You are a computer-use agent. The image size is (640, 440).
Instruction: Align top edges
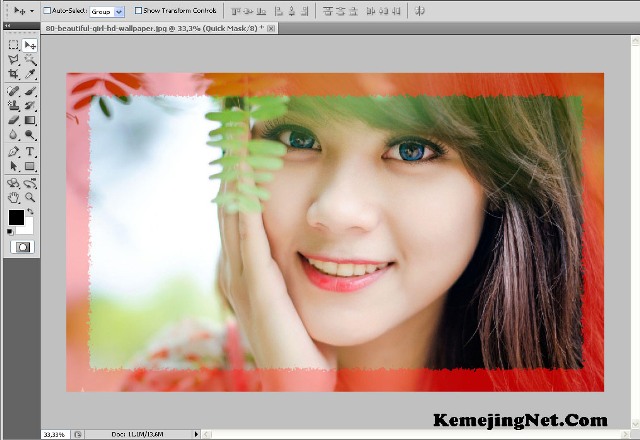coord(236,11)
